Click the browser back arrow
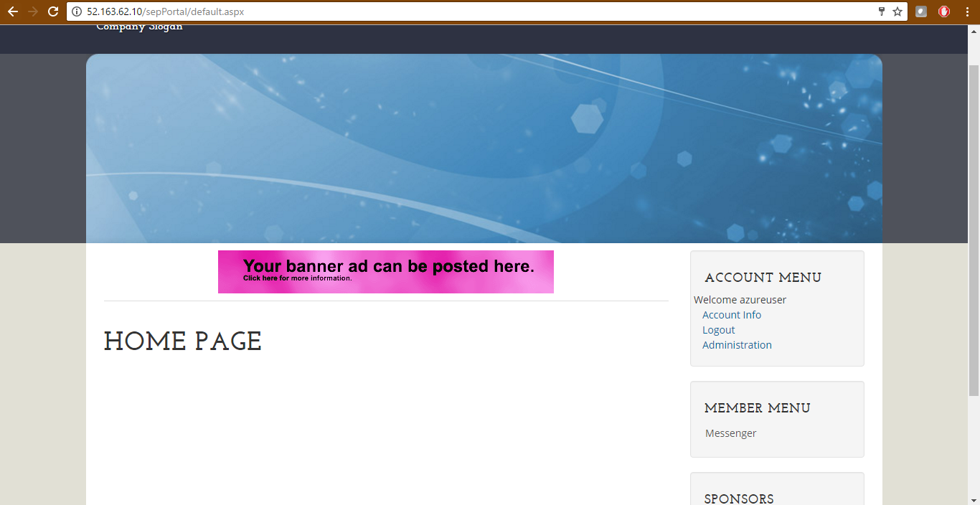Screen dimensions: 980x505 pos(13,11)
